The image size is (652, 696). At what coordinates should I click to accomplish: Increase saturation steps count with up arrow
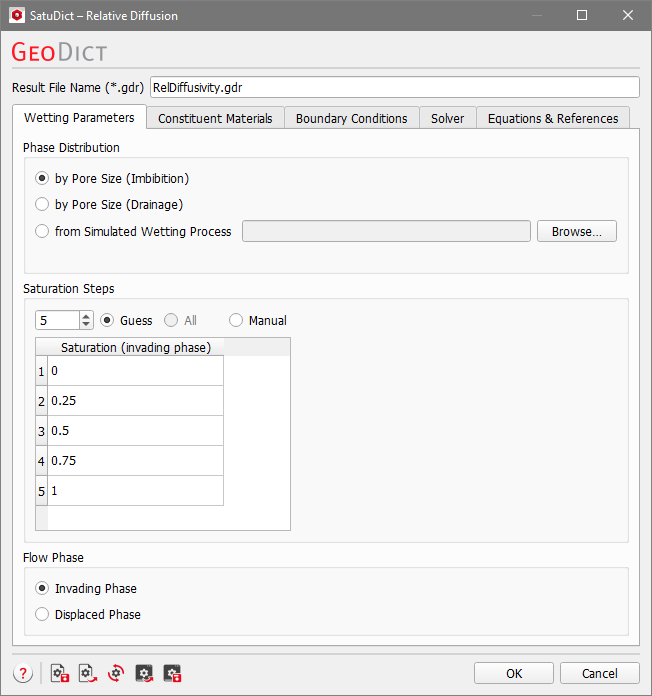point(86,316)
